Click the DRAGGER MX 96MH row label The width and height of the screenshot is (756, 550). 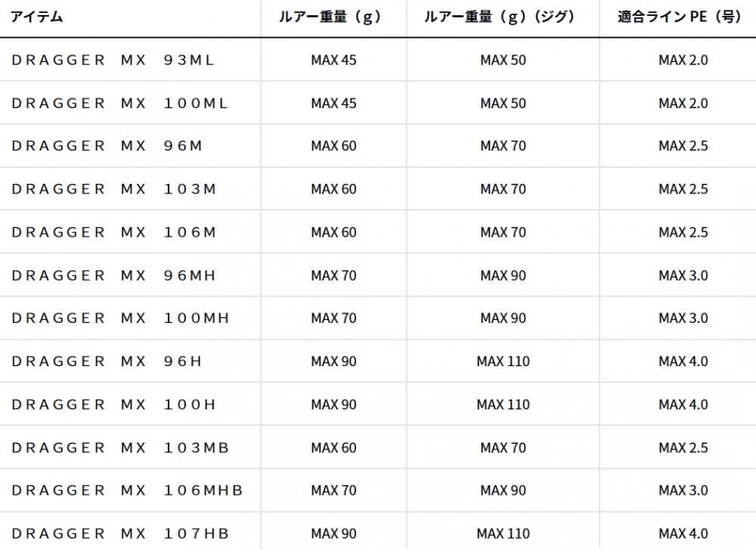click(114, 275)
